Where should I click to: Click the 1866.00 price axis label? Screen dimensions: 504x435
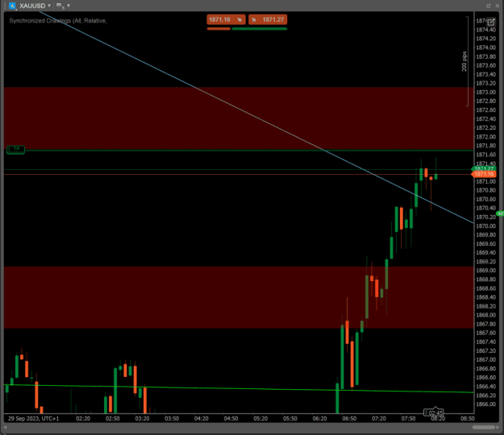[485, 404]
